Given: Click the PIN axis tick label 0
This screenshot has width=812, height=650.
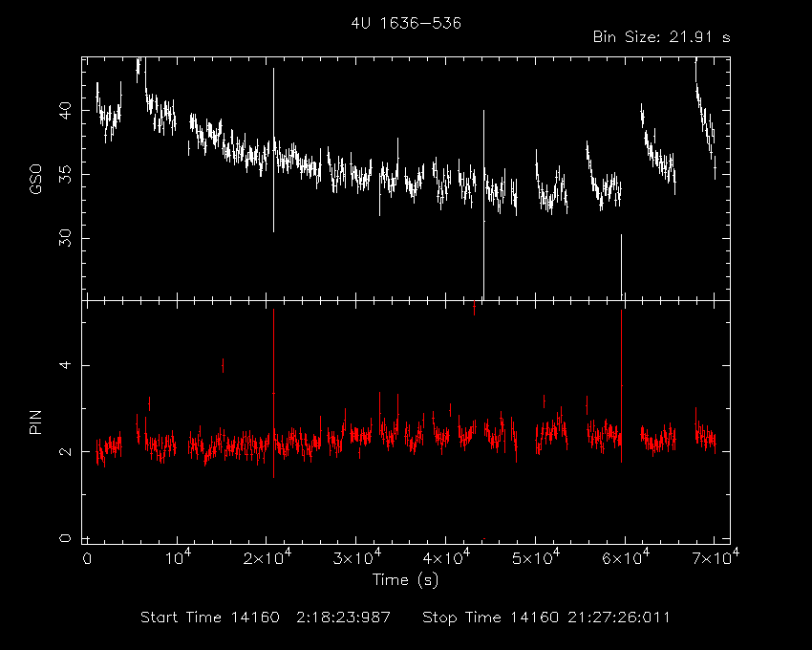Looking at the screenshot, I should (65, 538).
